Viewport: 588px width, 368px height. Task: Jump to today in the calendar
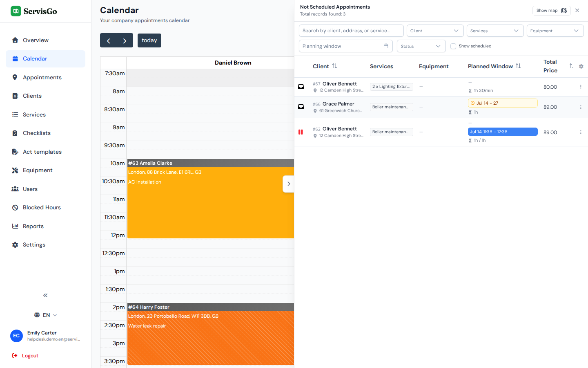coord(149,40)
